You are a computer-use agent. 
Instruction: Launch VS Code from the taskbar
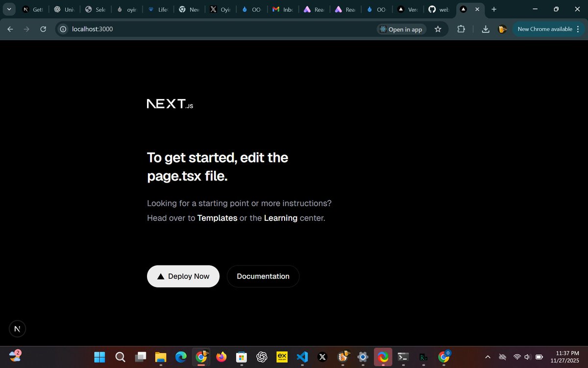302,357
